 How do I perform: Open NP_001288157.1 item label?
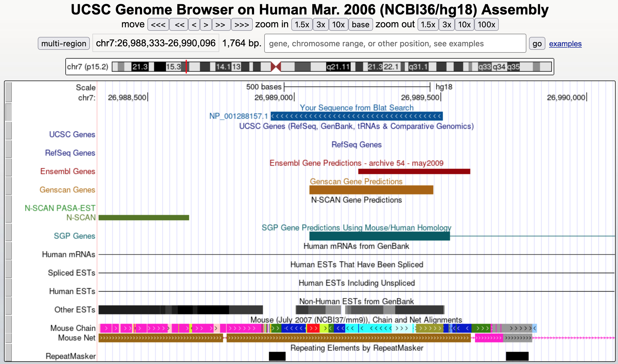coord(239,116)
